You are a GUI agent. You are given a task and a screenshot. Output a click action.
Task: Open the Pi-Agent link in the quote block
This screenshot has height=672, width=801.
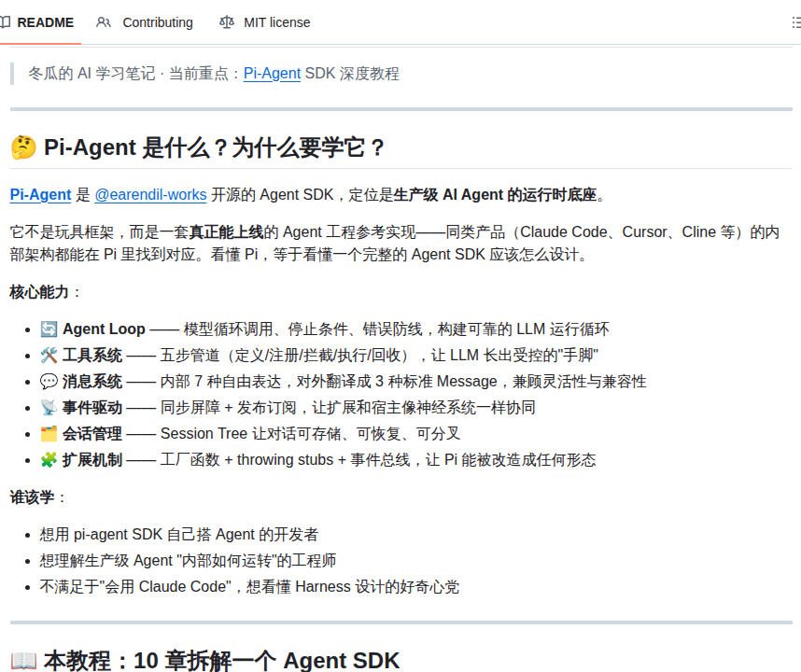pyautogui.click(x=272, y=74)
